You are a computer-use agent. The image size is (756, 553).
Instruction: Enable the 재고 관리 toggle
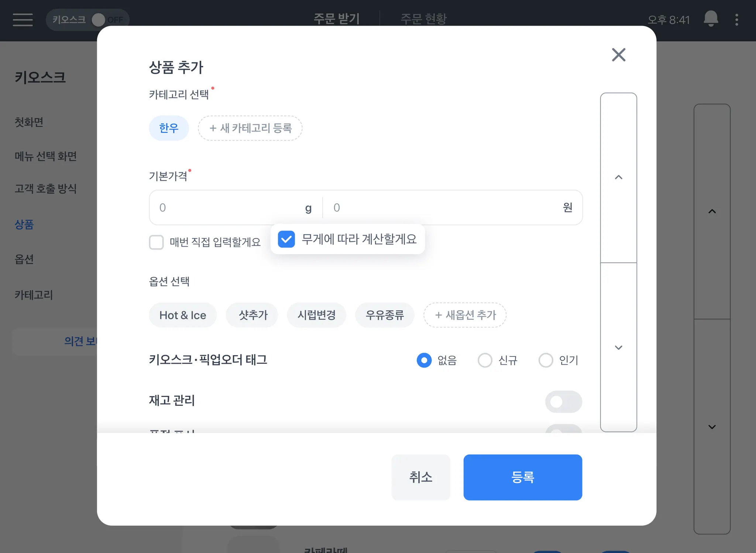tap(563, 401)
